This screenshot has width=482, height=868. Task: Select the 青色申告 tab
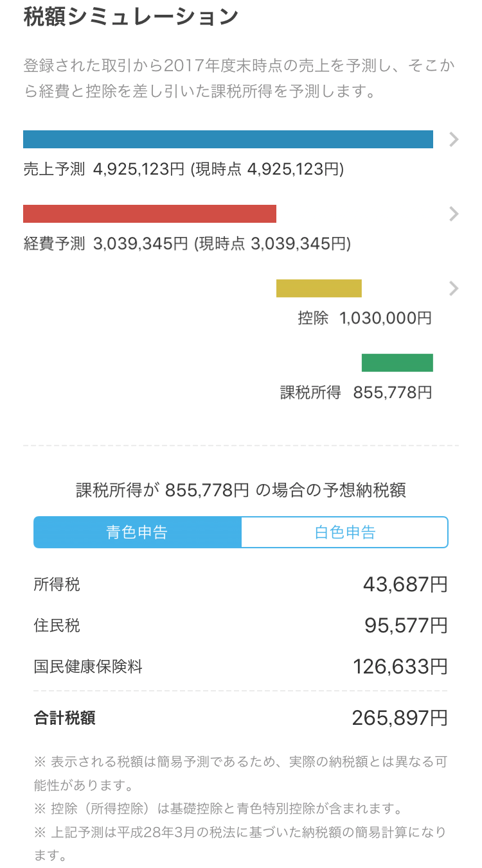tap(138, 532)
